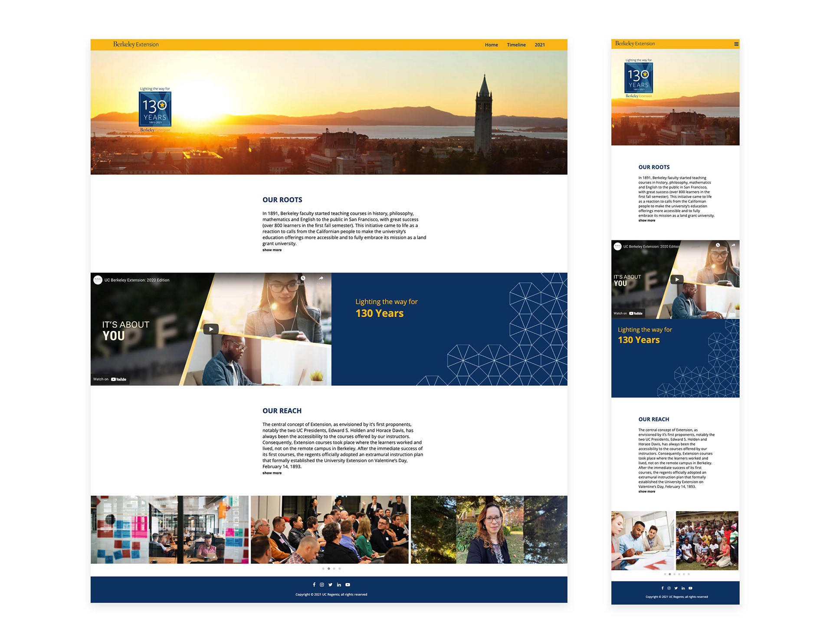This screenshot has height=644, width=833.
Task: Select fourth desktop carousel dot
Action: (340, 568)
